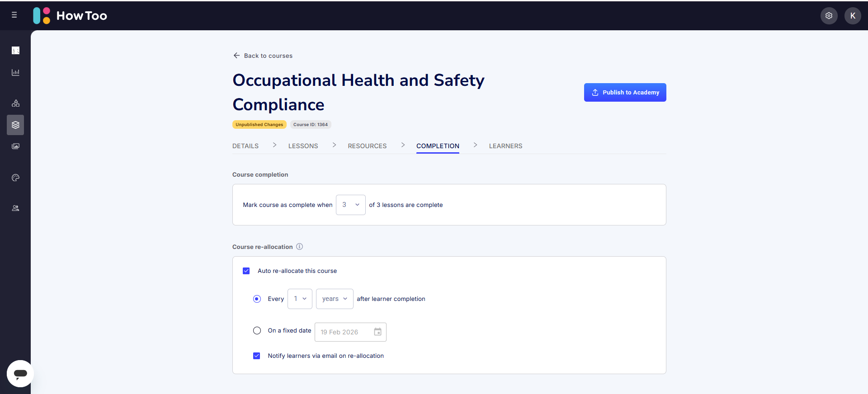
Task: Select the stacked layers courses icon
Action: [15, 125]
